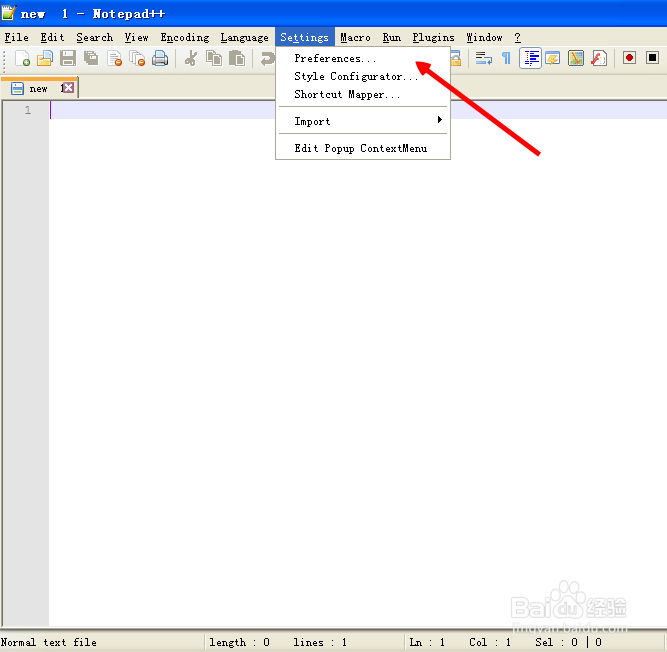Click 'Ln : 1' status bar entry
Viewport: 667px width, 652px height.
427,642
